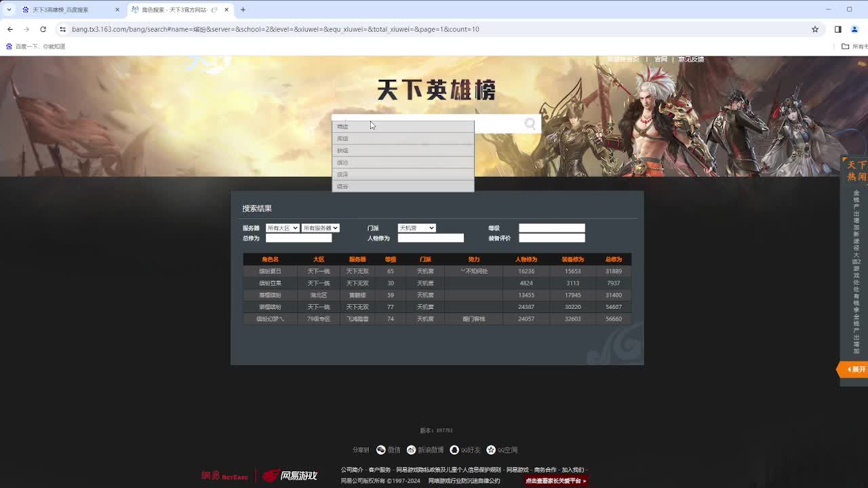The image size is (868, 488).
Task: Click the browser forward arrow
Action: pyautogui.click(x=26, y=29)
